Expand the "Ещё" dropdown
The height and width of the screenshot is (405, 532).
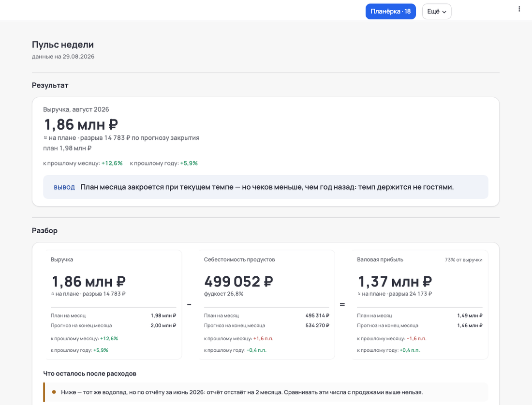437,12
